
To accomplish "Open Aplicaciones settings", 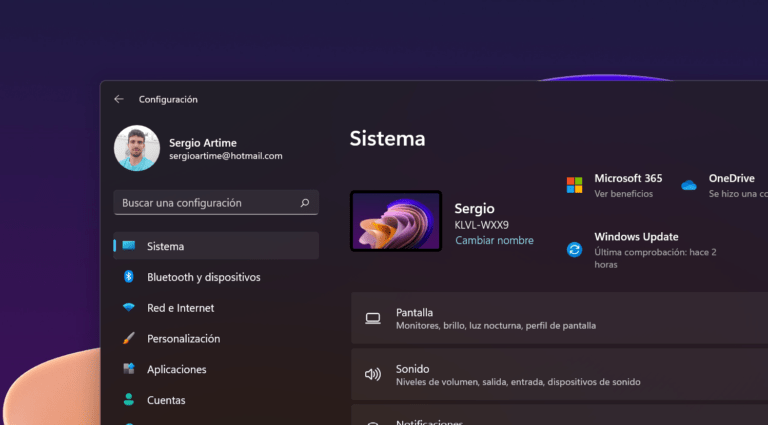I will [216, 369].
